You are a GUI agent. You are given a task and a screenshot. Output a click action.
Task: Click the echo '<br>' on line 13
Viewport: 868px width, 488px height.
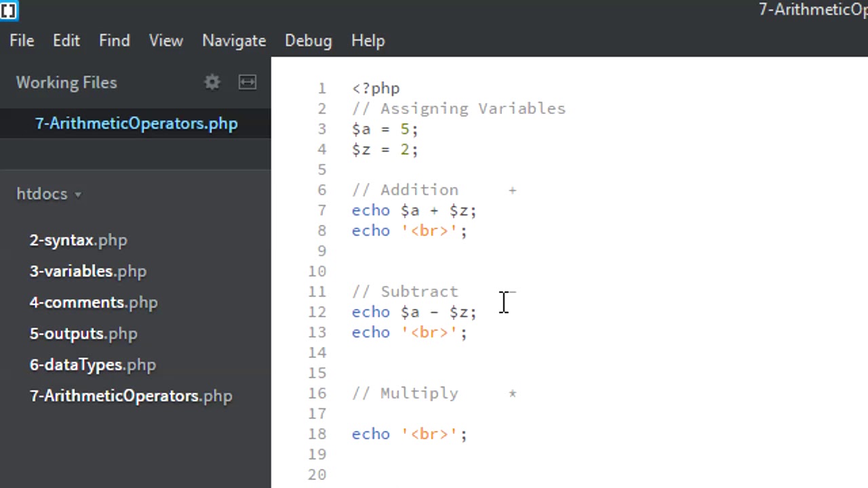click(x=410, y=332)
